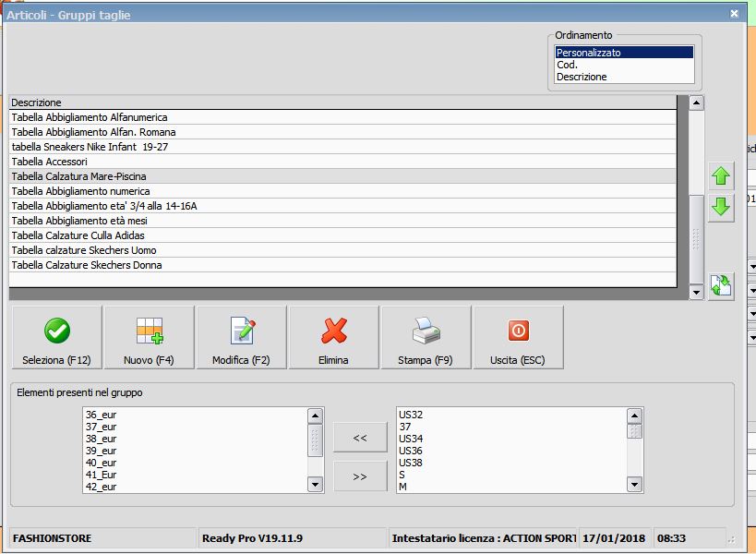The width and height of the screenshot is (756, 554).
Task: Select Tabella calzature Skechers Uomo row
Action: [84, 250]
